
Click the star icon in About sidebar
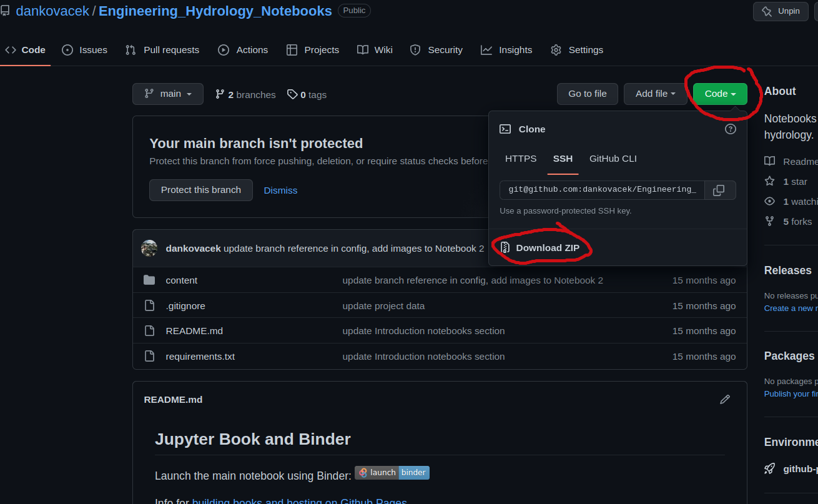(770, 181)
